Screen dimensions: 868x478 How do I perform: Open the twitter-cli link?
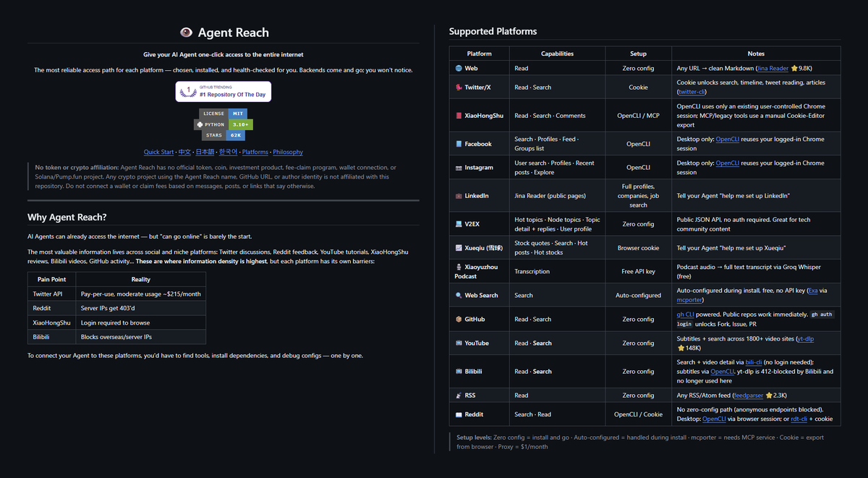(692, 92)
